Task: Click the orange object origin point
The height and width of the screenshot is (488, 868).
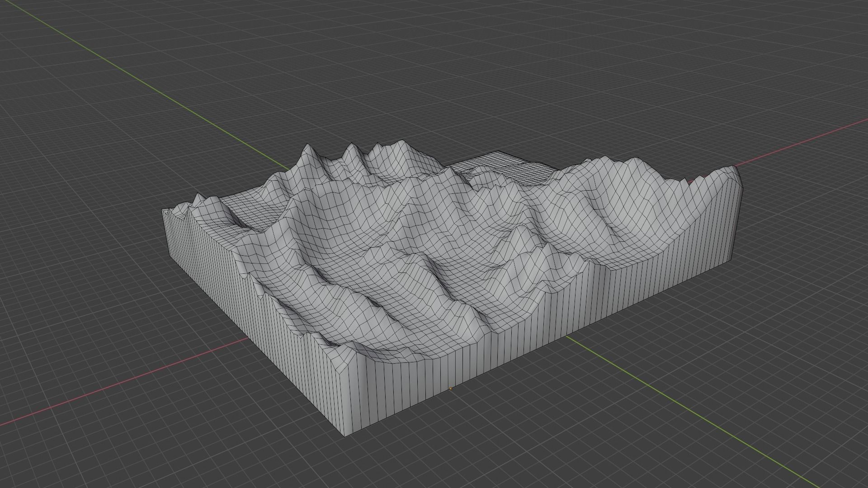Action: point(450,388)
